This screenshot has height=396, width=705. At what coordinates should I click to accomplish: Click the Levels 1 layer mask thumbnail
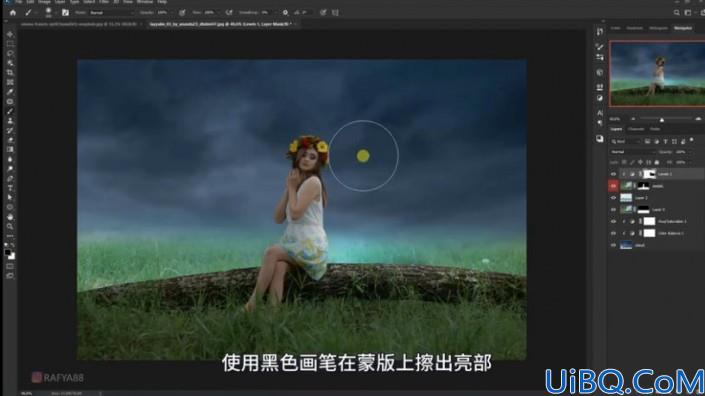click(649, 174)
